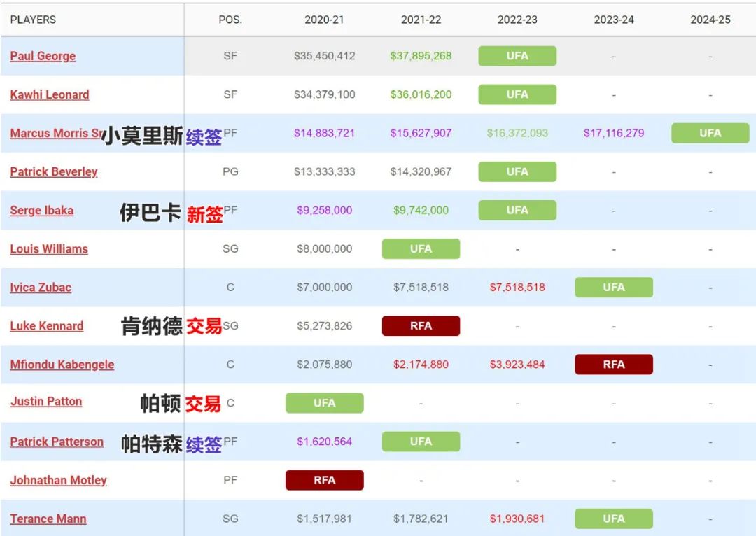The height and width of the screenshot is (536, 756).
Task: Click the $9,258,000 salary cell
Action: pos(325,210)
